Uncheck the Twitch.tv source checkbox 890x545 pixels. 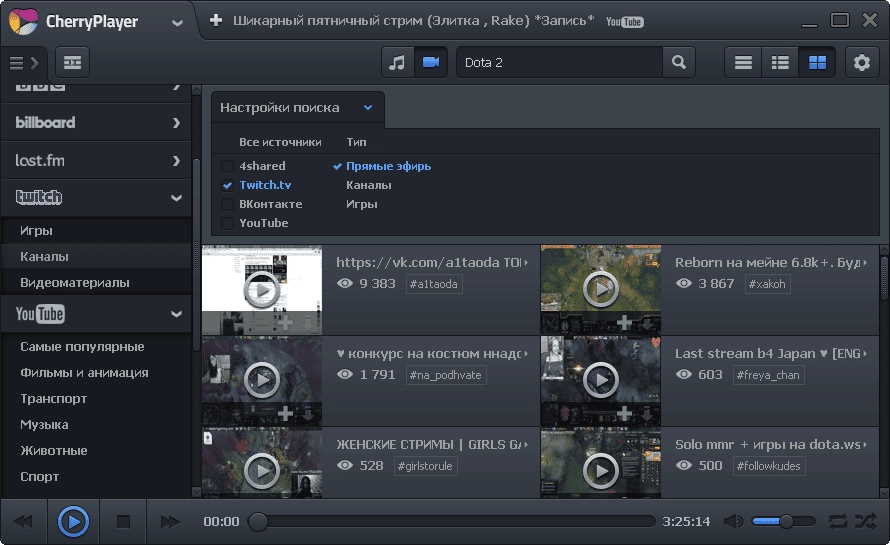(x=227, y=185)
